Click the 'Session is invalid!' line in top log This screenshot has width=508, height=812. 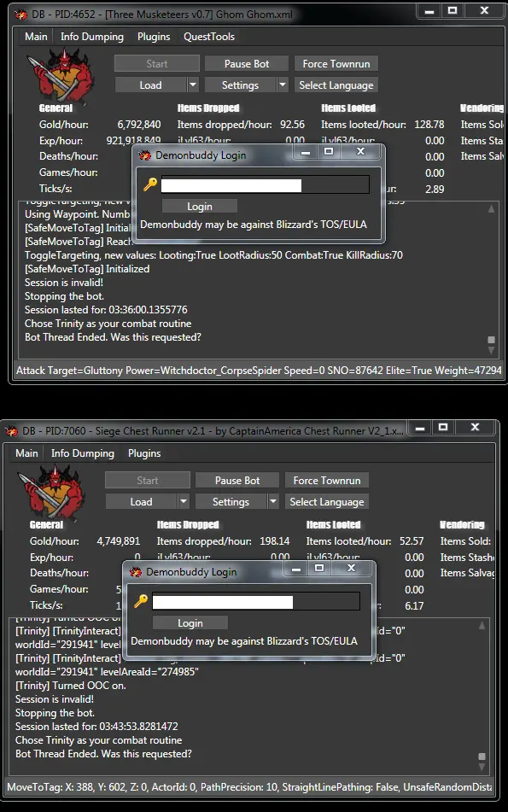click(64, 283)
